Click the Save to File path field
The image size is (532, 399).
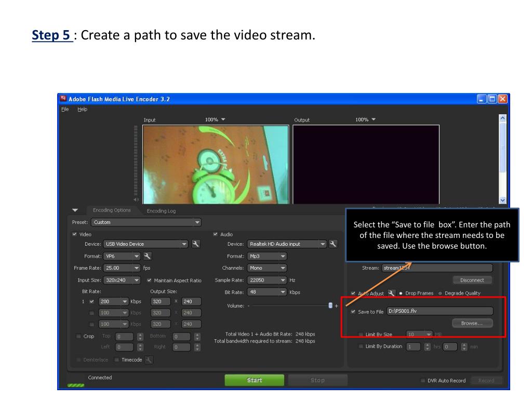coord(439,311)
